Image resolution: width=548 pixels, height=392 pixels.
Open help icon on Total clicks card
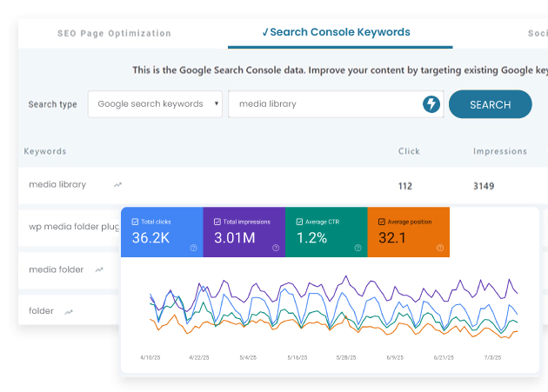coord(193,248)
